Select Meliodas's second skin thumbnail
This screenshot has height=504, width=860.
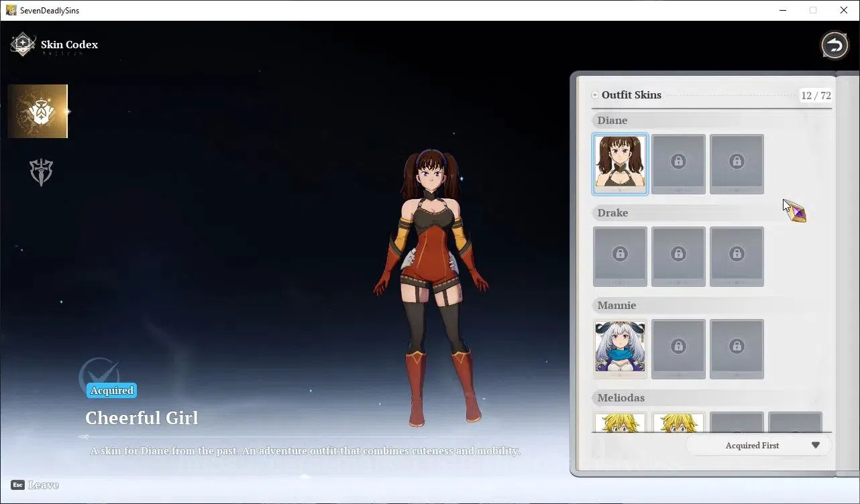pos(678,422)
